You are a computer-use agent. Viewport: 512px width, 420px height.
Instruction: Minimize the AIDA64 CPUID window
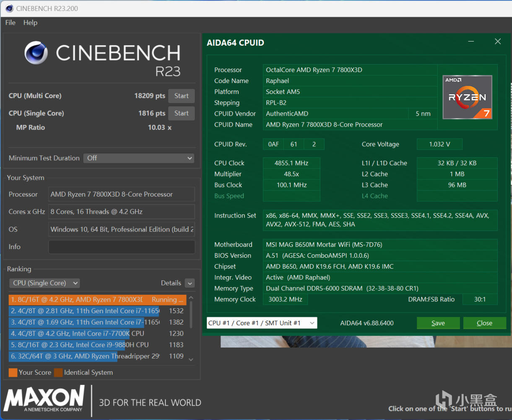(471, 41)
